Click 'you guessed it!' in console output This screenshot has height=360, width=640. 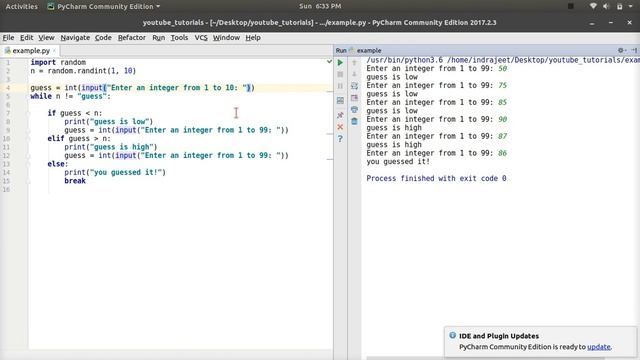tap(398, 162)
